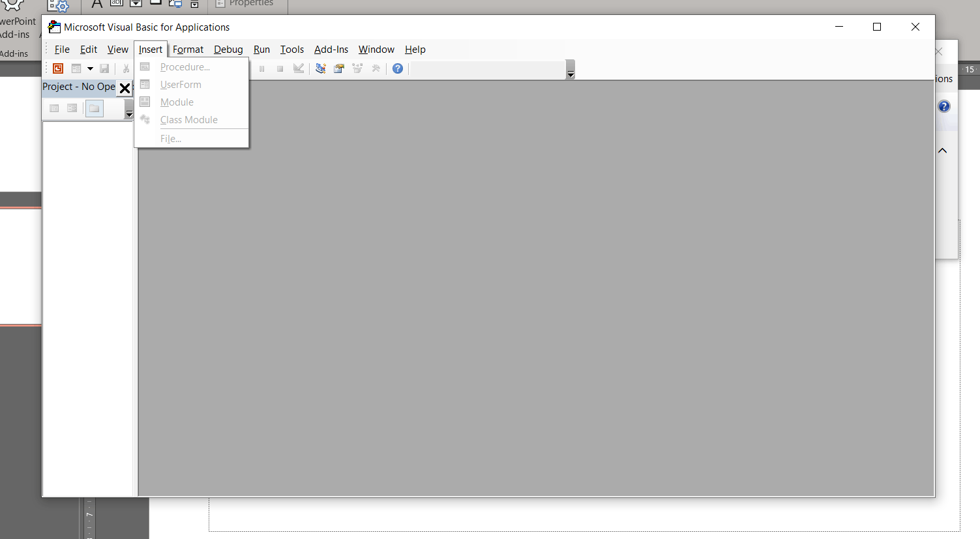Viewport: 980px width, 539px height.
Task: Open the Debug menu
Action: (x=228, y=49)
